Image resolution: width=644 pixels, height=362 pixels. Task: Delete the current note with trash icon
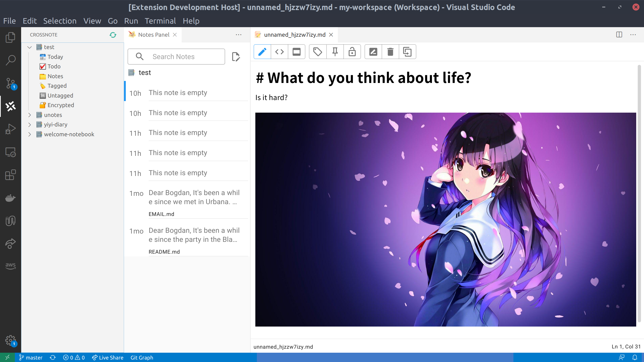(390, 52)
